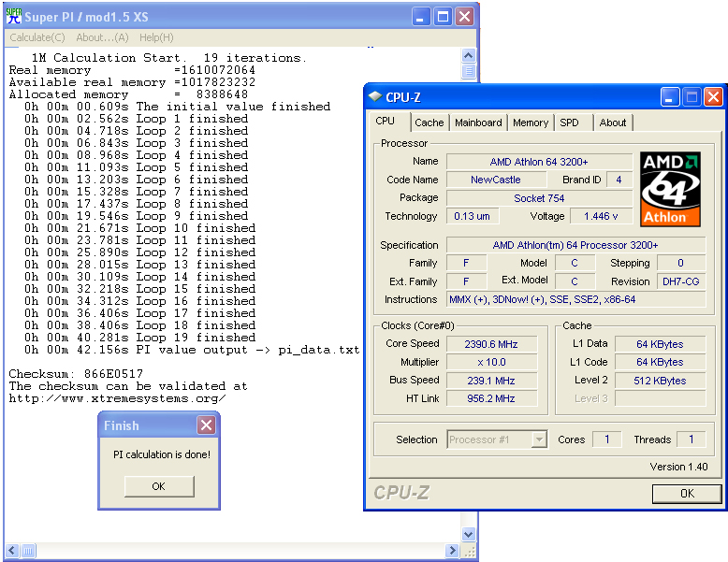Click the Technology value 0.13 um
The image size is (728, 562).
[473, 216]
